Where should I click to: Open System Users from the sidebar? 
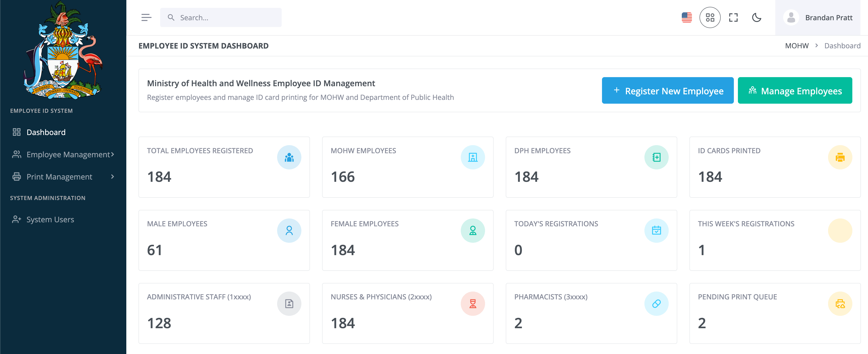tap(50, 219)
